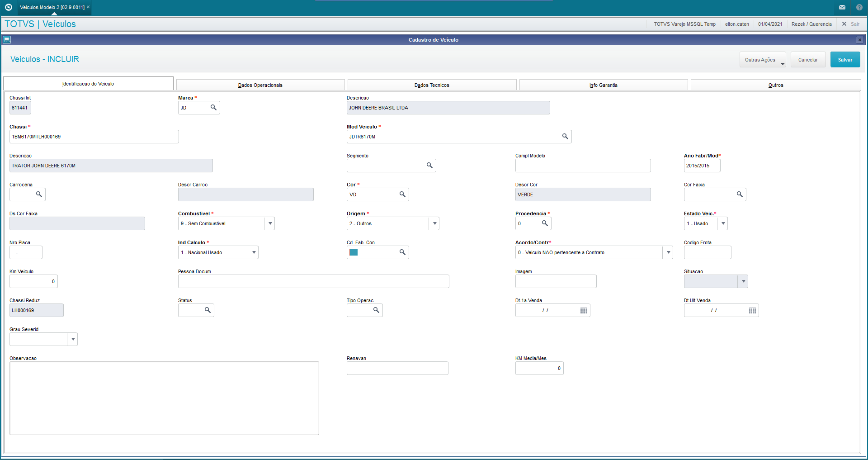Open the Segmento lookup magnifier
The width and height of the screenshot is (868, 460).
[x=429, y=166]
